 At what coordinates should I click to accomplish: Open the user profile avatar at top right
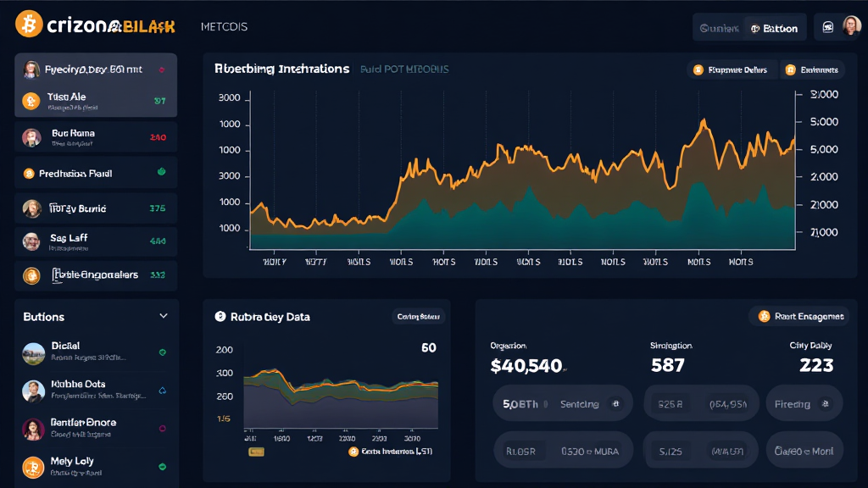[849, 27]
